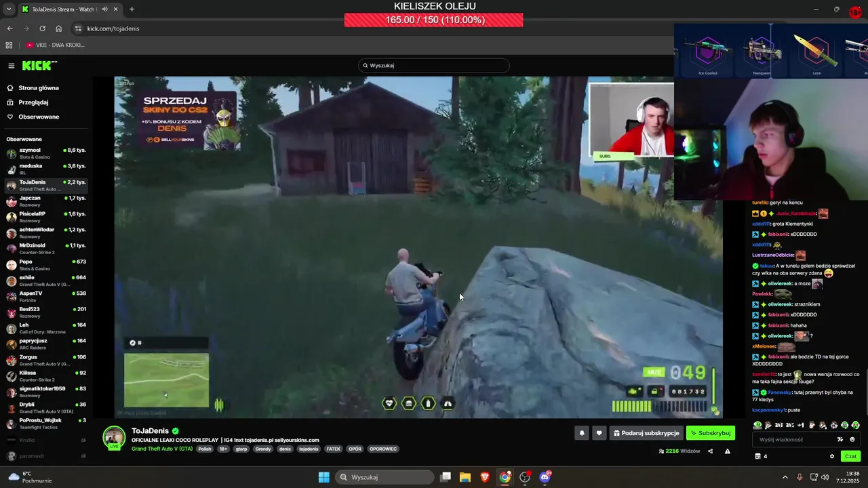
Task: Expand the tab search dropdown
Action: pos(8,9)
